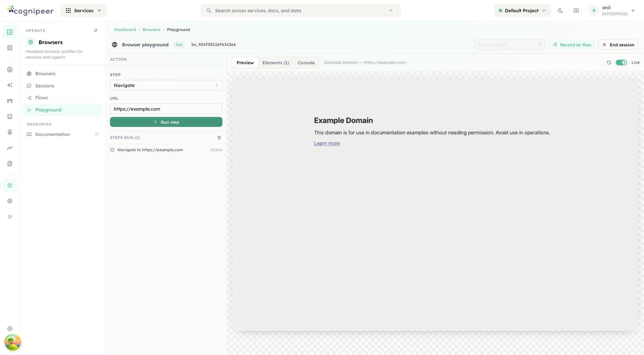Focus the global search box
Image resolution: width=644 pixels, height=355 pixels.
click(301, 10)
